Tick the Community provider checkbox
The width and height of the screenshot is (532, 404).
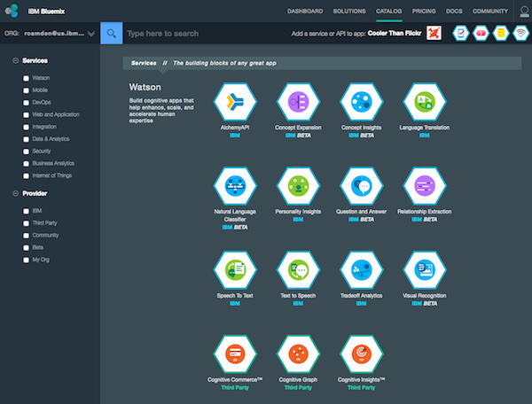tap(26, 236)
